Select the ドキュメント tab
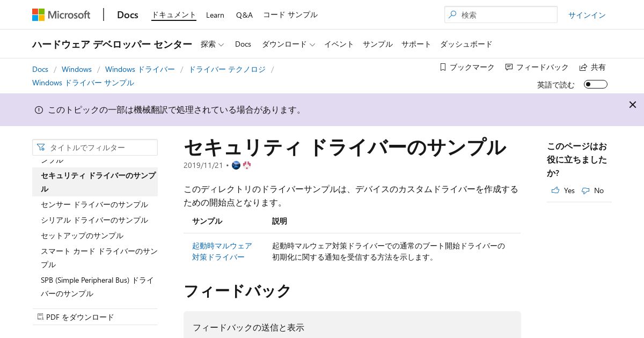Viewport: 644px width, 338px height. click(174, 14)
